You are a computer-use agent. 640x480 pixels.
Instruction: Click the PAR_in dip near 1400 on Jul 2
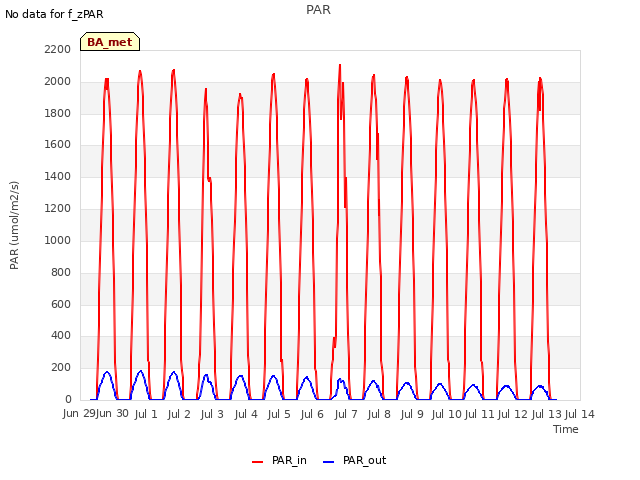coord(209,179)
